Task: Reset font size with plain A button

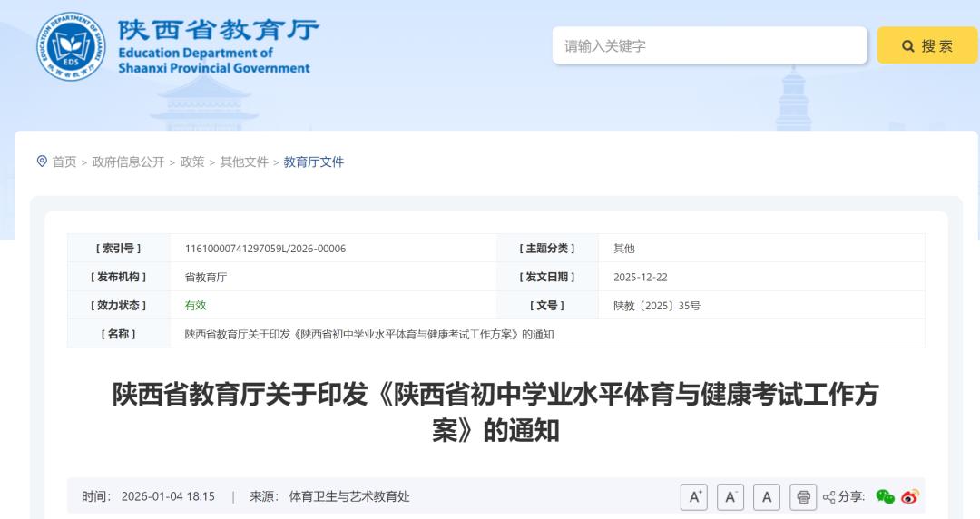Action: click(x=767, y=496)
